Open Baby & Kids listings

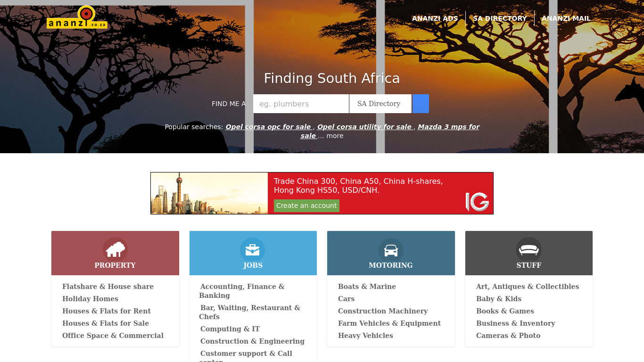coord(499,299)
